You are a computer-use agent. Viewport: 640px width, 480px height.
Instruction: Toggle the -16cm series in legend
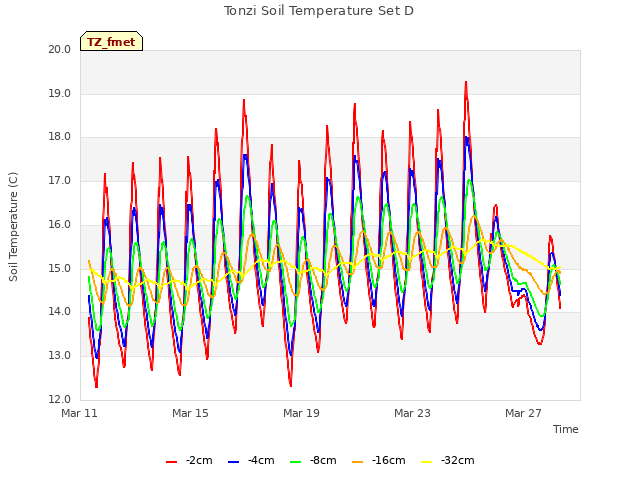coord(379,461)
